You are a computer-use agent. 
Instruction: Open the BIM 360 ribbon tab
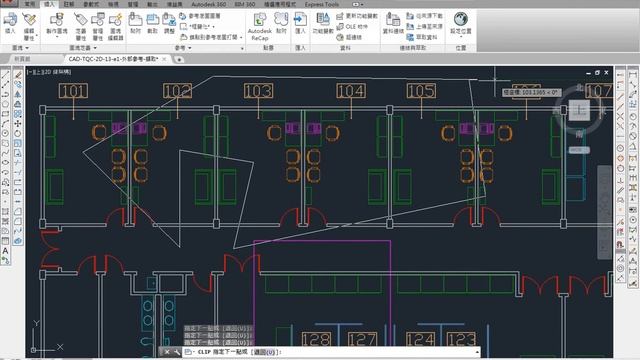point(245,4)
